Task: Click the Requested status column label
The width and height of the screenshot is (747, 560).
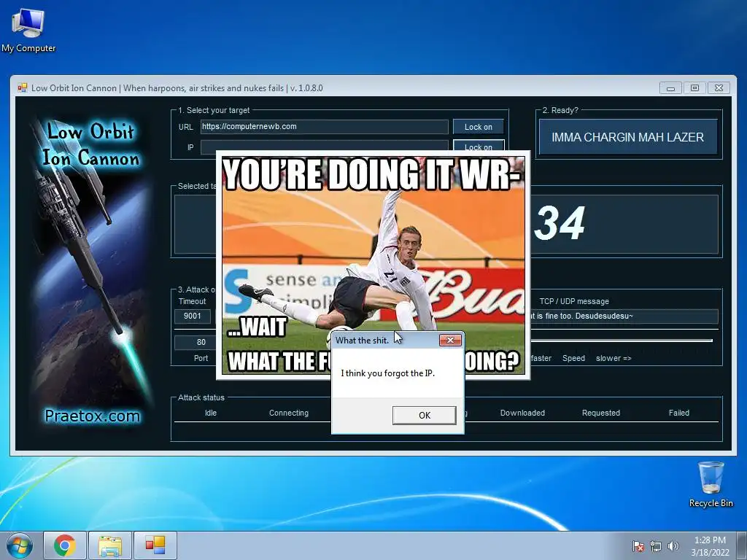Action: coord(601,413)
